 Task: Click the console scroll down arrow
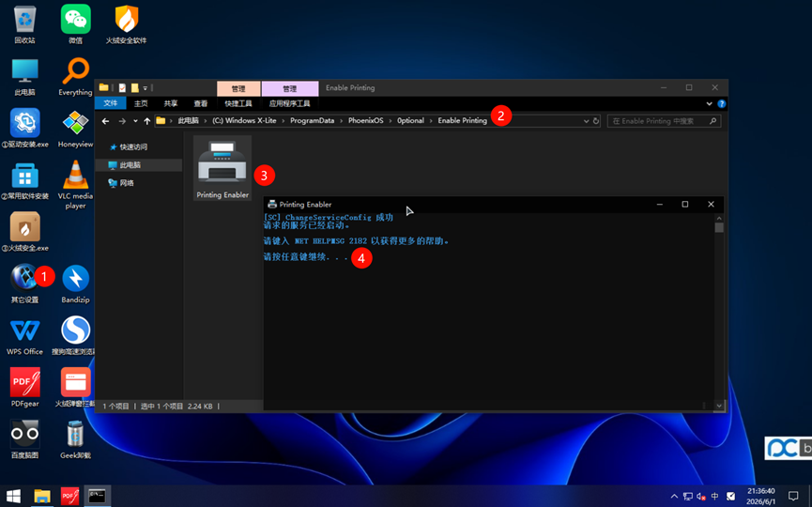(719, 406)
